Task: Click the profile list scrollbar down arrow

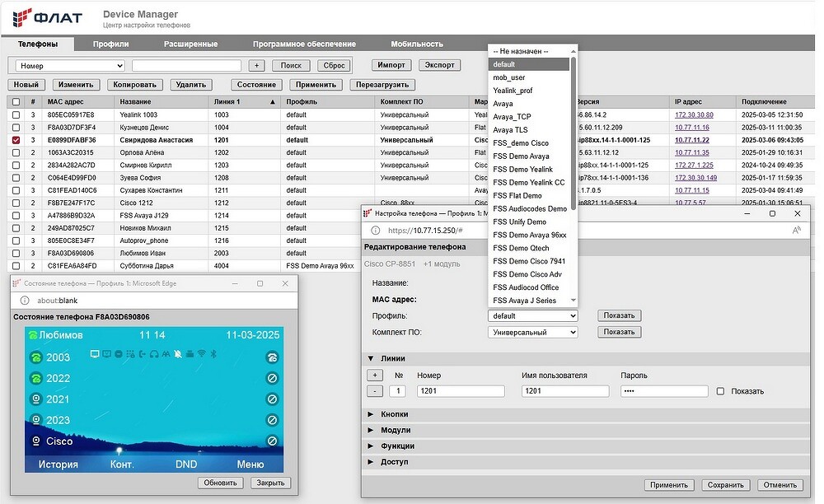Action: 574,301
